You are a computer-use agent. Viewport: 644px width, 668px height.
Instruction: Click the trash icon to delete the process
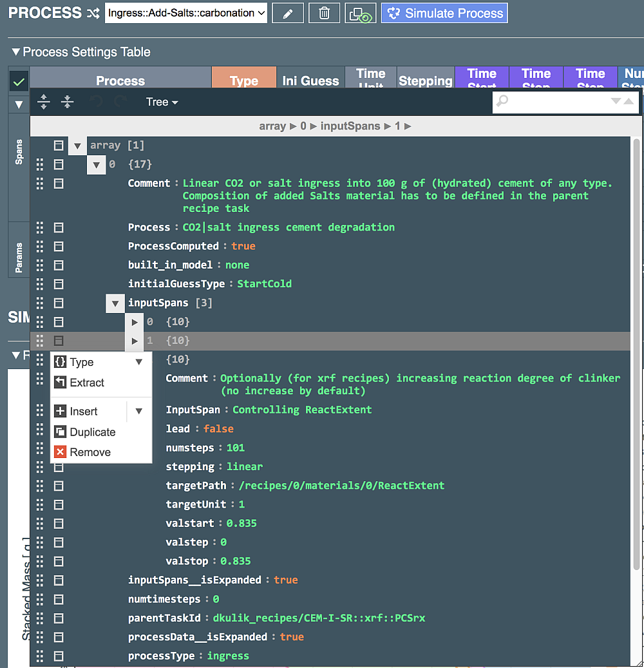pos(324,13)
